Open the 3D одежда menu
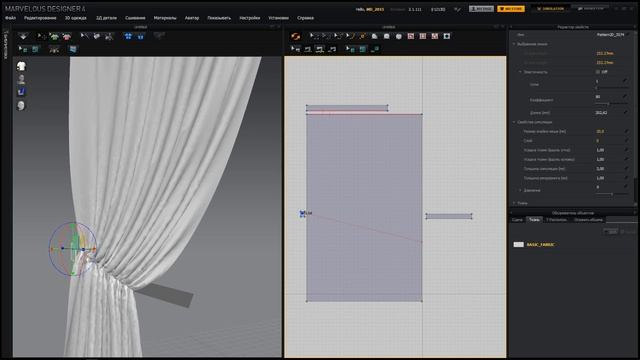 (76, 18)
